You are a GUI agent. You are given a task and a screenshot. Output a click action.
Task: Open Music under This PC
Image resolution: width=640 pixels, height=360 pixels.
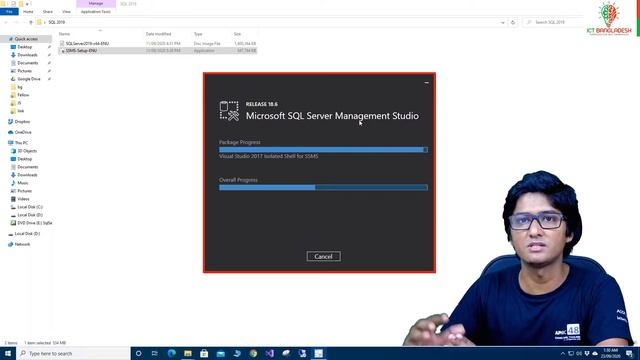pyautogui.click(x=23, y=183)
